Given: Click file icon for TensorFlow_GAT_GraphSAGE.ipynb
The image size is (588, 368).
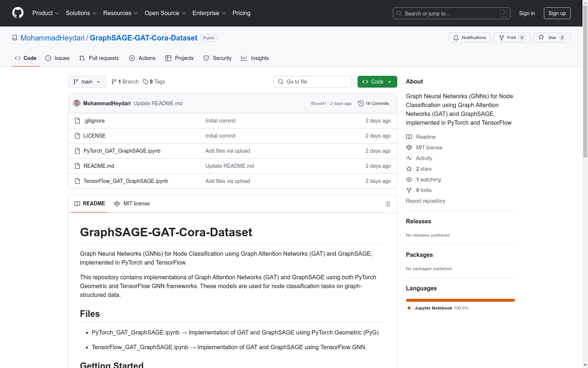Looking at the screenshot, I should (x=77, y=181).
